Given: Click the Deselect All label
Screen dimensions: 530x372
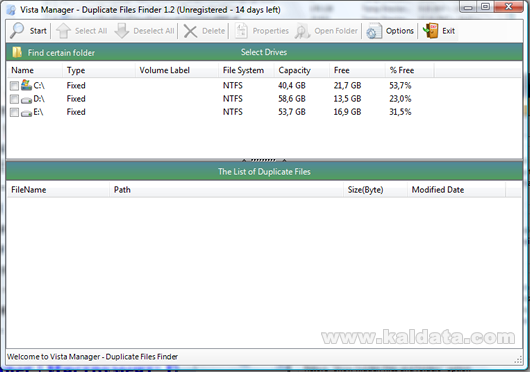Looking at the screenshot, I should coord(154,31).
